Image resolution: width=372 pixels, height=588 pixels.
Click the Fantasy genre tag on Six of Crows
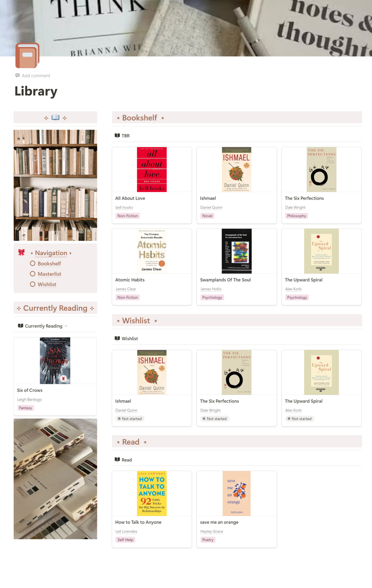[26, 408]
